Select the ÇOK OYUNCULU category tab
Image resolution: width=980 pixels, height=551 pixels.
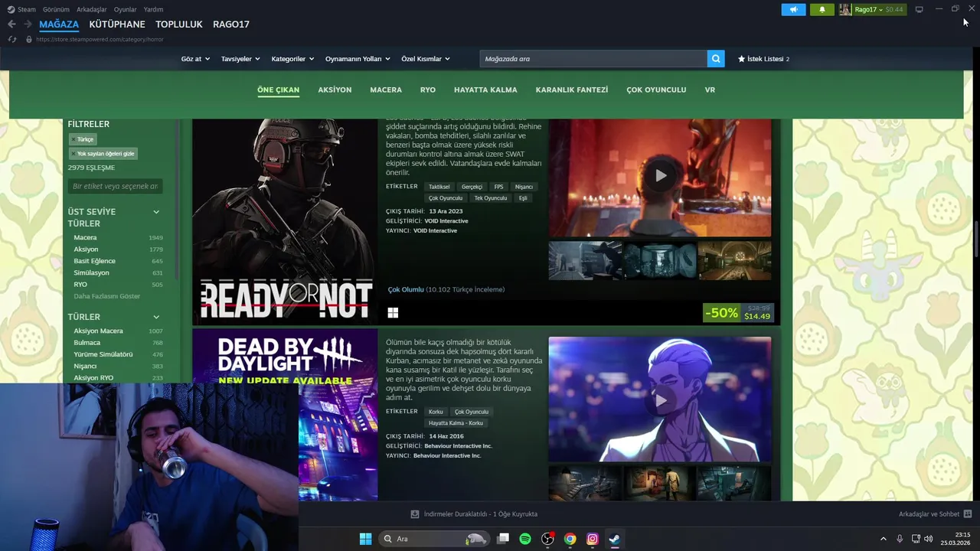click(x=656, y=90)
